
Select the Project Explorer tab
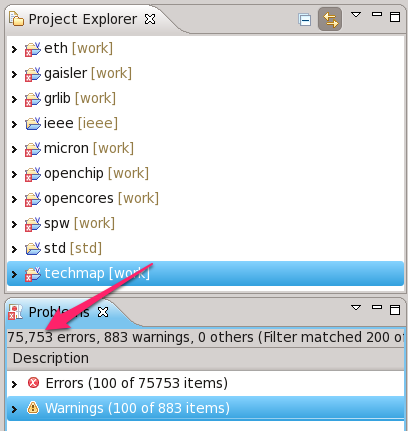pyautogui.click(x=82, y=19)
